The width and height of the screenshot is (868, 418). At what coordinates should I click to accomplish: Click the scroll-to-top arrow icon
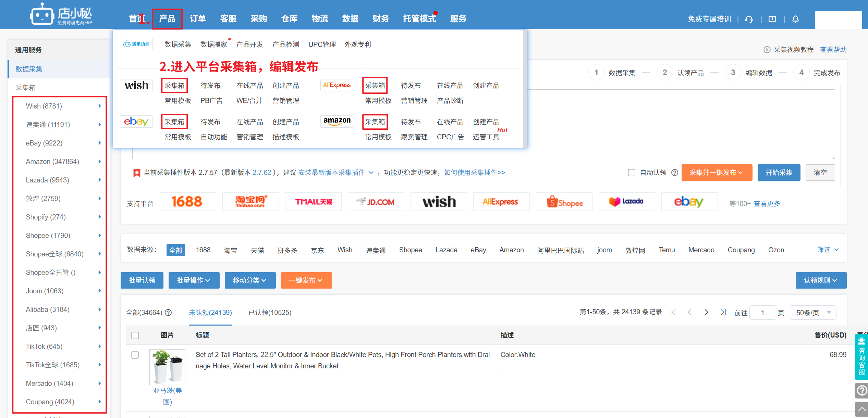click(861, 409)
